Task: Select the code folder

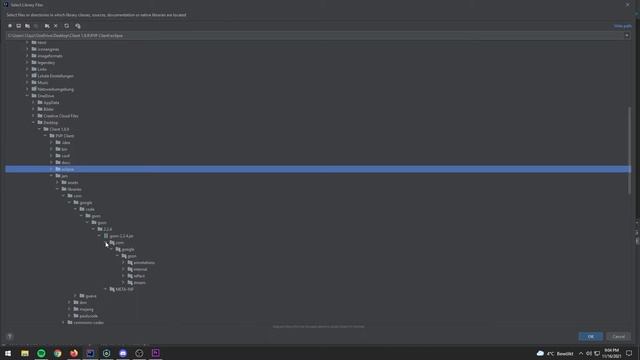Action: click(x=90, y=209)
